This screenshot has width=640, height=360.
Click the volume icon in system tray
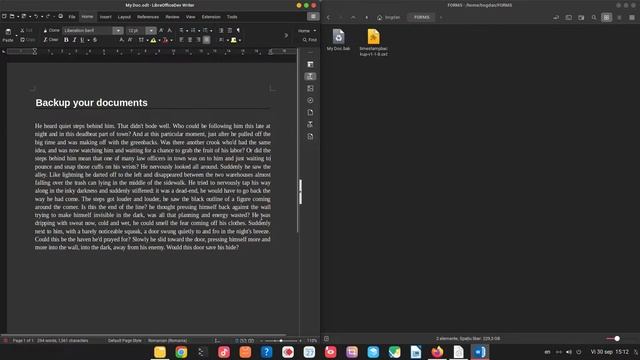[569, 352]
